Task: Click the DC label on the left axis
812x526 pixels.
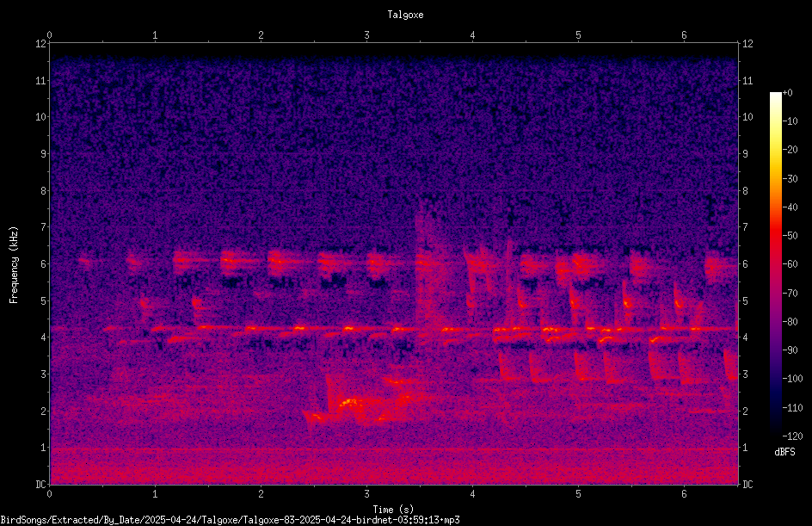Action: click(x=41, y=485)
